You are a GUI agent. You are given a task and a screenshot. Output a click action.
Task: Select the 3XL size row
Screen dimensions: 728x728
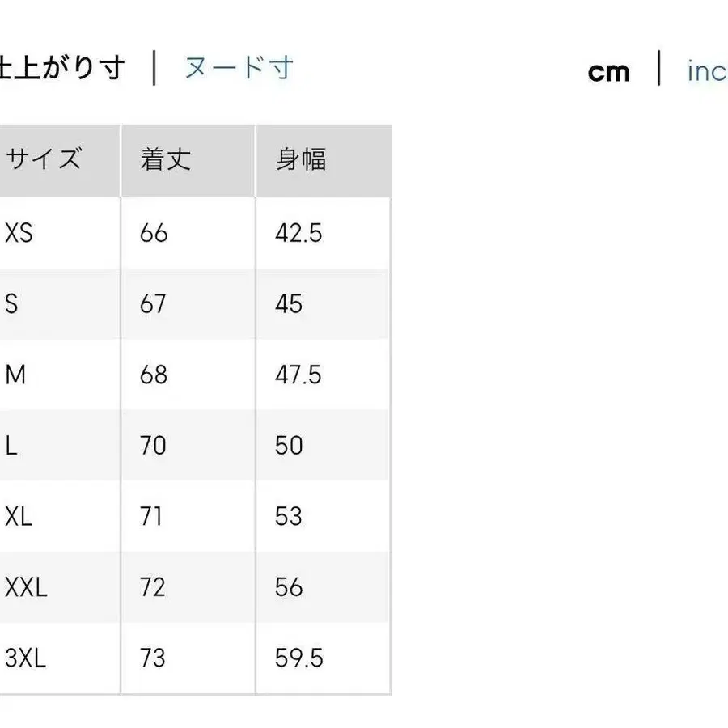[24, 658]
